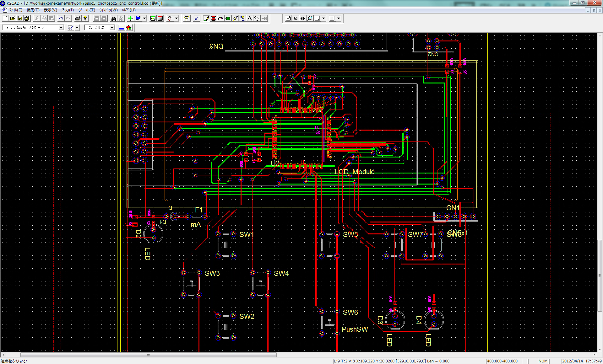Image resolution: width=603 pixels, height=364 pixels.
Task: Click the PushSW label
Action: point(355,329)
